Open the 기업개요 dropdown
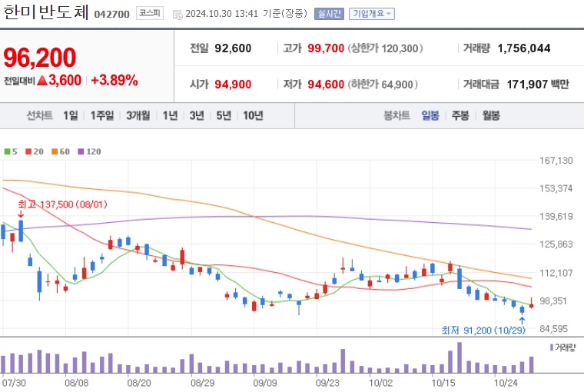The image size is (584, 392). coord(371,14)
